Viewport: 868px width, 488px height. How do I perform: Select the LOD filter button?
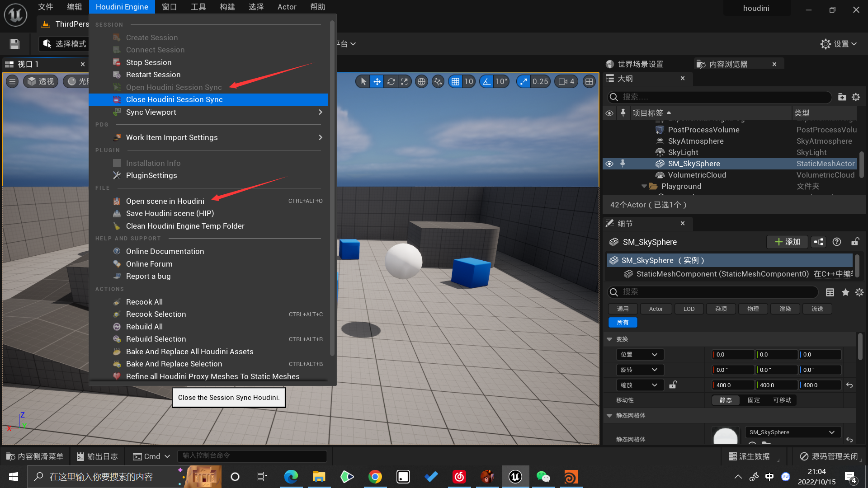point(689,309)
